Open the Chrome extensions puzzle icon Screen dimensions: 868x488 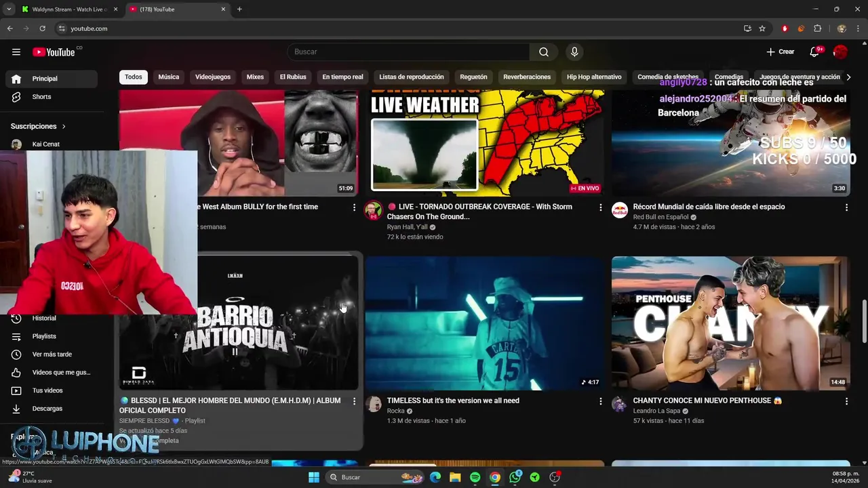pyautogui.click(x=817, y=28)
